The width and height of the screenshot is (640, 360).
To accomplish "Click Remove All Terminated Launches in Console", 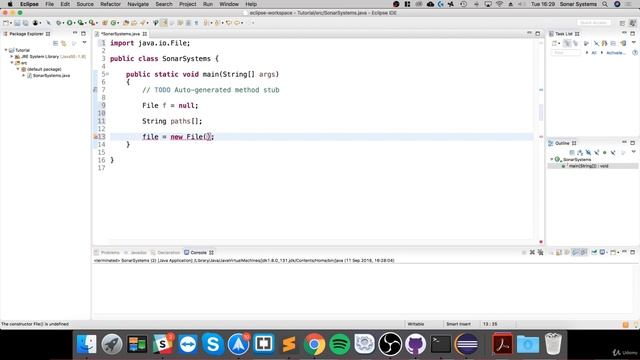I will [540, 253].
